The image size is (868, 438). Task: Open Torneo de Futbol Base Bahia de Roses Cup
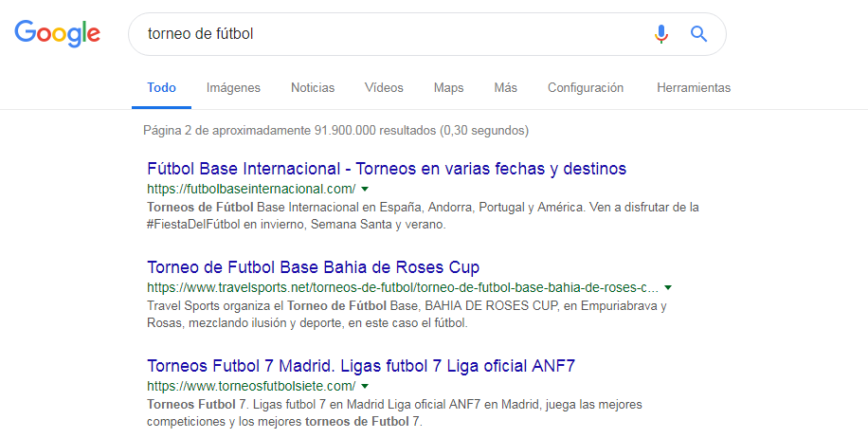(x=314, y=267)
